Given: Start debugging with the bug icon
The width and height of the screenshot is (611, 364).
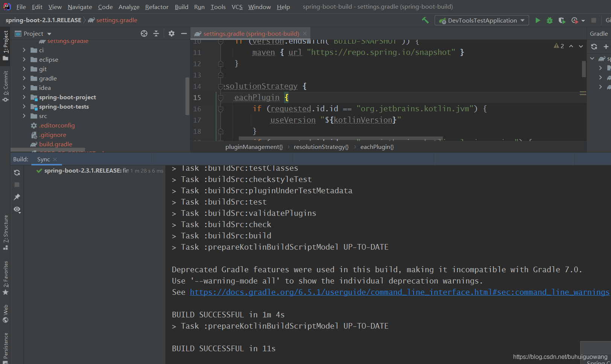Looking at the screenshot, I should pos(550,20).
